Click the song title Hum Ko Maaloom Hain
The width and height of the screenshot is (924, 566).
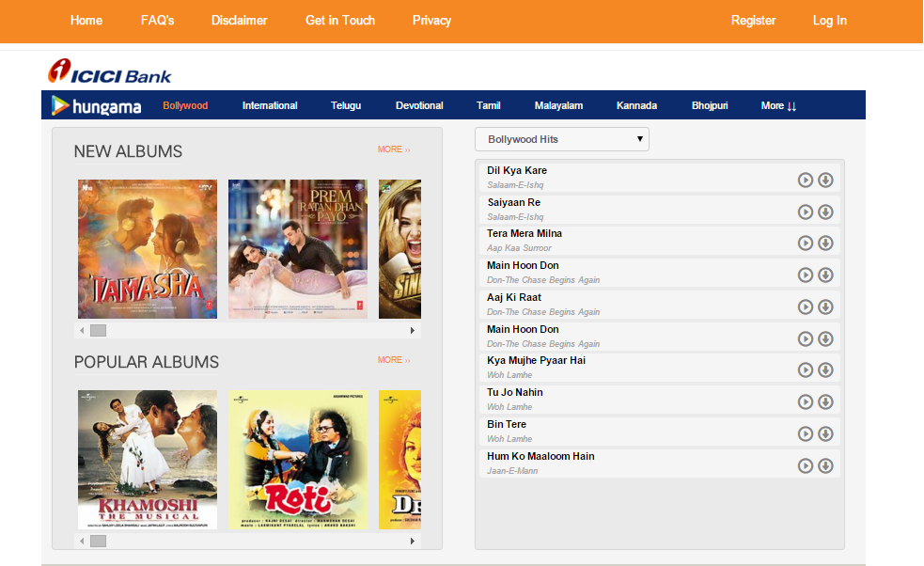[540, 456]
